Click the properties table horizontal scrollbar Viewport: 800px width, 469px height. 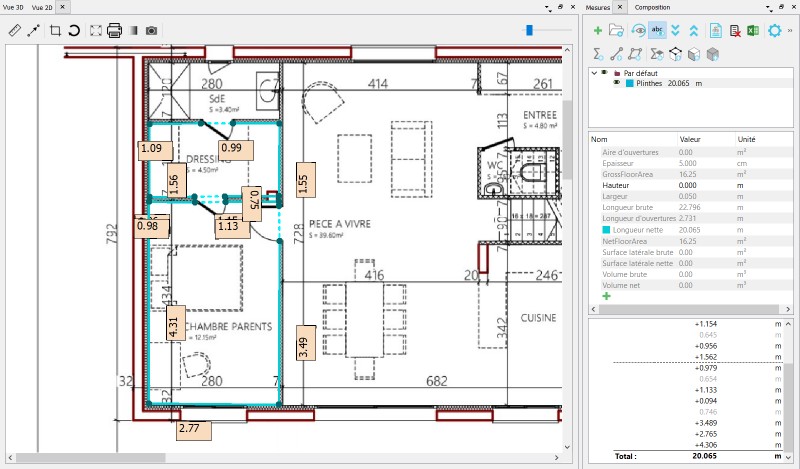[x=688, y=309]
